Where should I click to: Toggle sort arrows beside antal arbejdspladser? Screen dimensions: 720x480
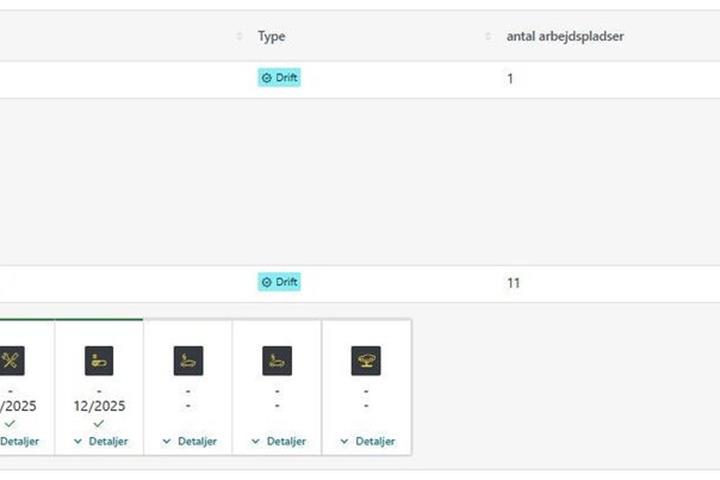(488, 36)
